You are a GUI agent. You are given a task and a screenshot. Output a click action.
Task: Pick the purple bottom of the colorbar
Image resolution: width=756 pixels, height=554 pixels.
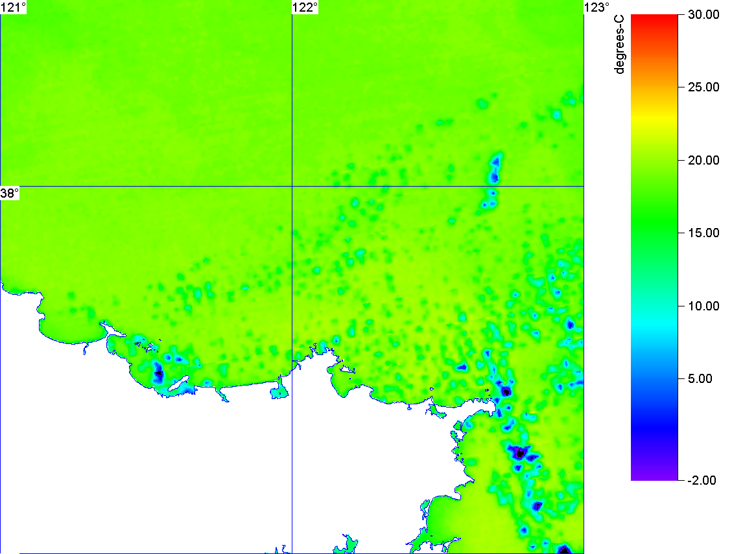(654, 474)
